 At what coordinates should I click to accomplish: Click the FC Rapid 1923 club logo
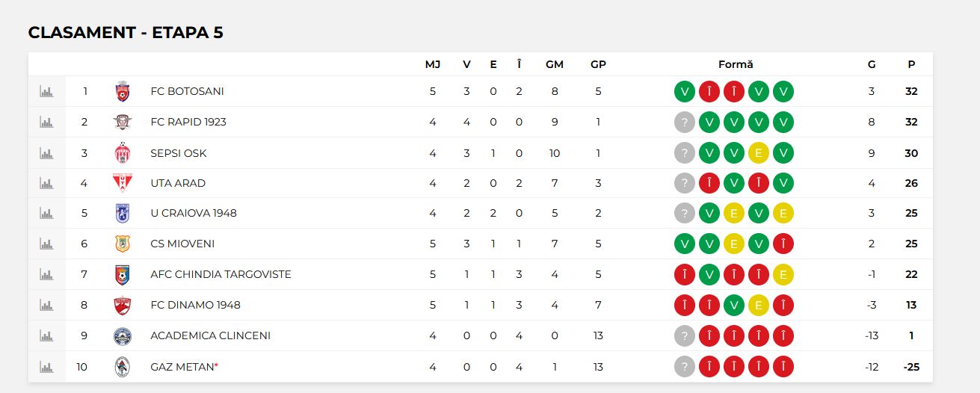(x=122, y=122)
